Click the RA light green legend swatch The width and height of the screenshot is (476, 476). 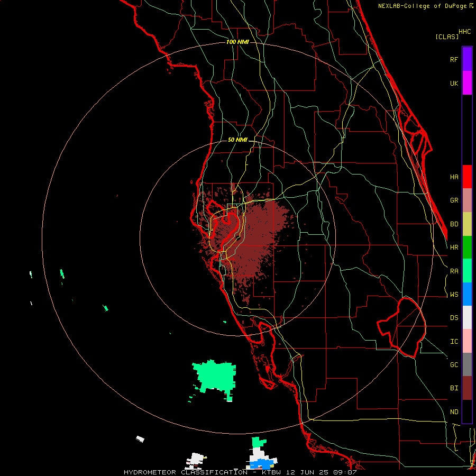tap(467, 271)
